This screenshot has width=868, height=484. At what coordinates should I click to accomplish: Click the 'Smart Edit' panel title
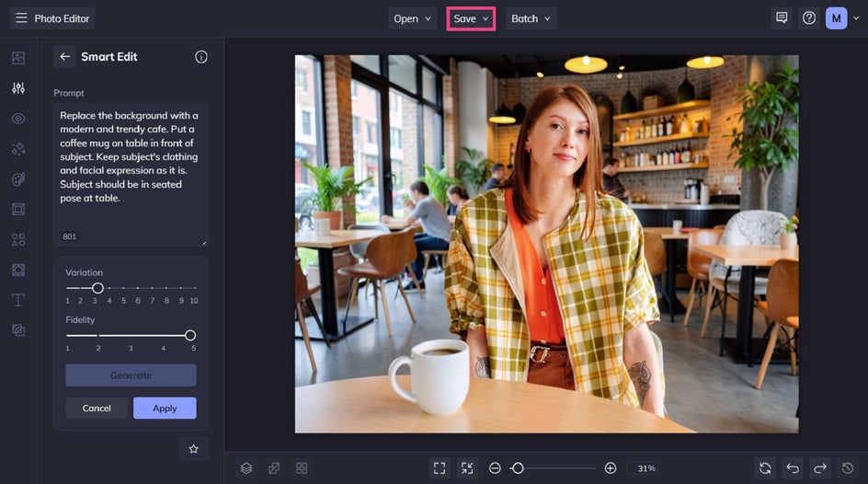[109, 56]
